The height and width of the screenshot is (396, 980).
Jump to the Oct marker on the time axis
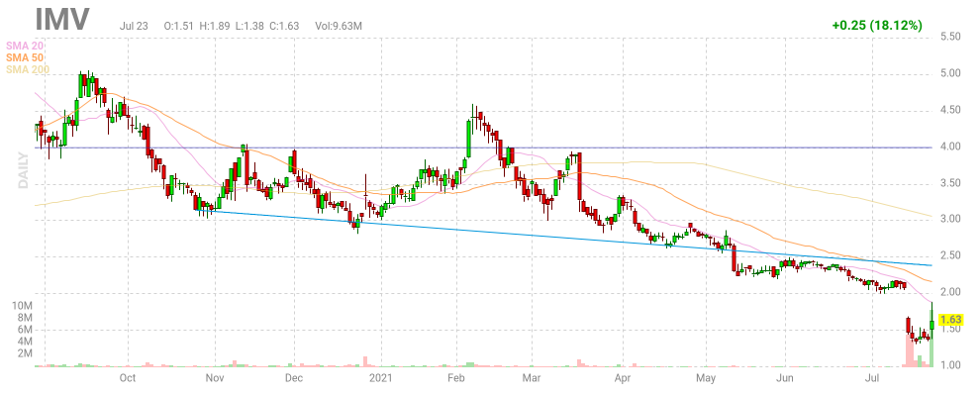coord(128,377)
